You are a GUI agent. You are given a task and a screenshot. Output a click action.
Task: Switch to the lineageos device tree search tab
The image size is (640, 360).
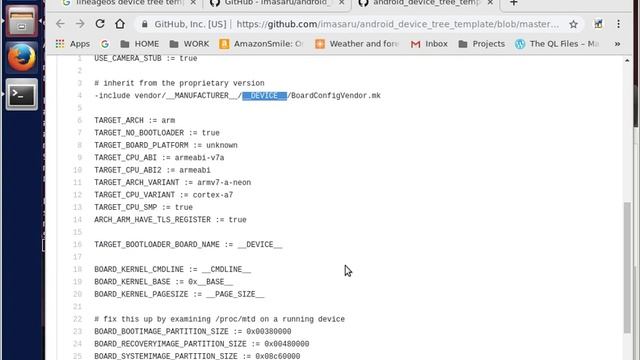click(122, 3)
